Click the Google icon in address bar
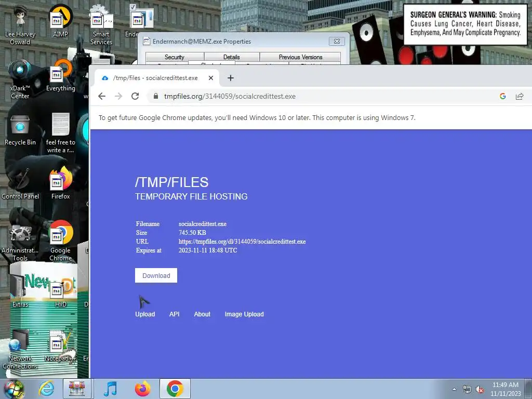532x399 pixels. tap(503, 96)
